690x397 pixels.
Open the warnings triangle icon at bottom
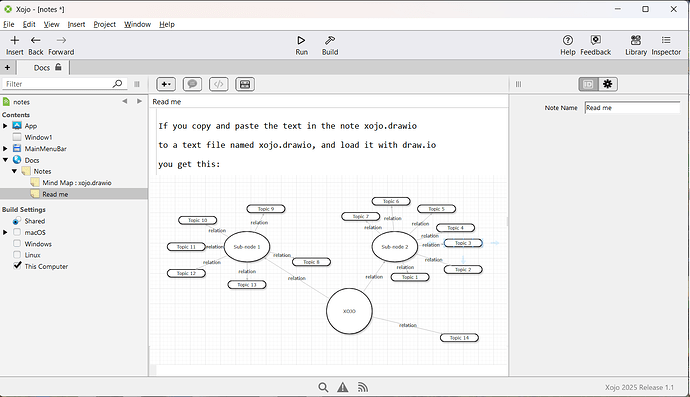[343, 387]
